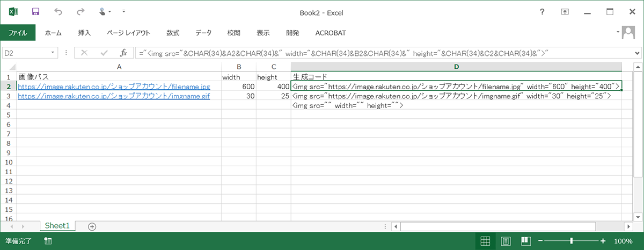Image resolution: width=644 pixels, height=250 pixels.
Task: Open Excel Help question mark icon
Action: pos(543,12)
